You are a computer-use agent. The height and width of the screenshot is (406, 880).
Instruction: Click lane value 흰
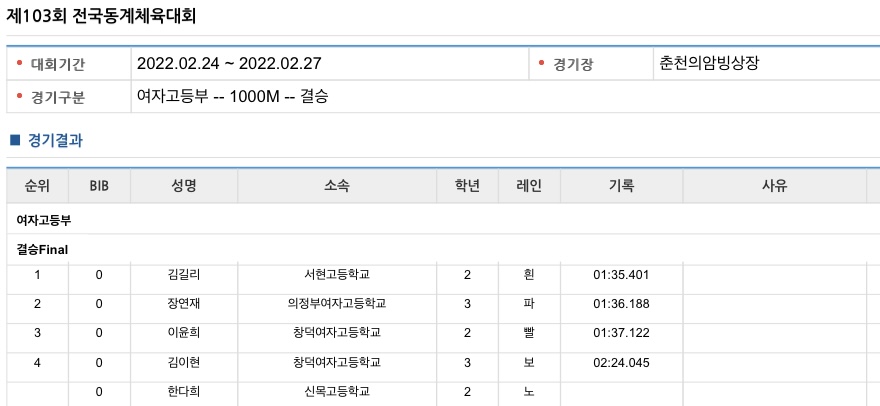pyautogui.click(x=529, y=275)
